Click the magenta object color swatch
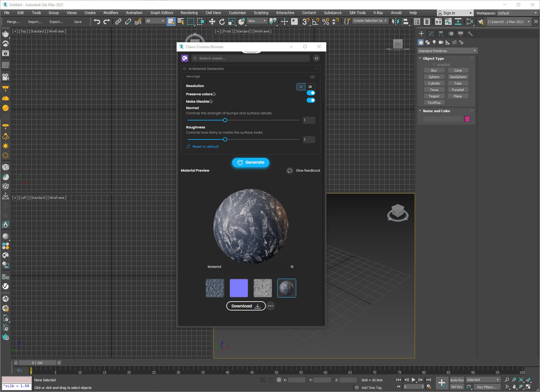This screenshot has height=392, width=540. click(467, 119)
